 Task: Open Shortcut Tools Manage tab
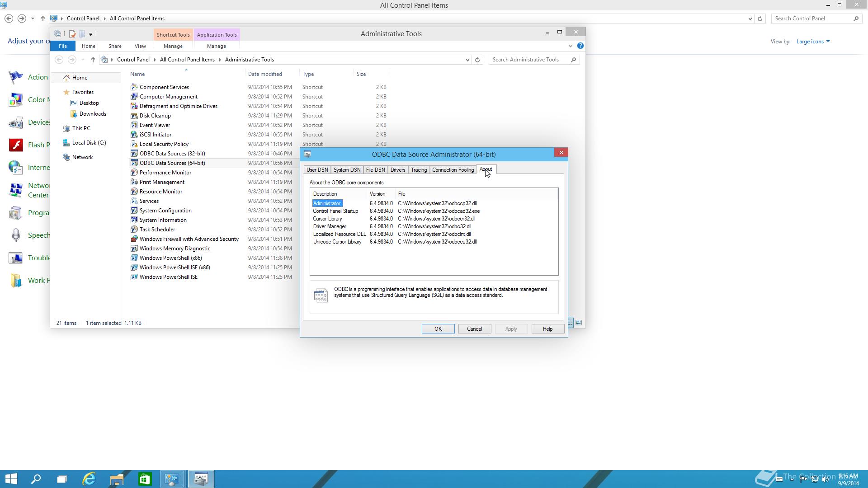tap(173, 46)
